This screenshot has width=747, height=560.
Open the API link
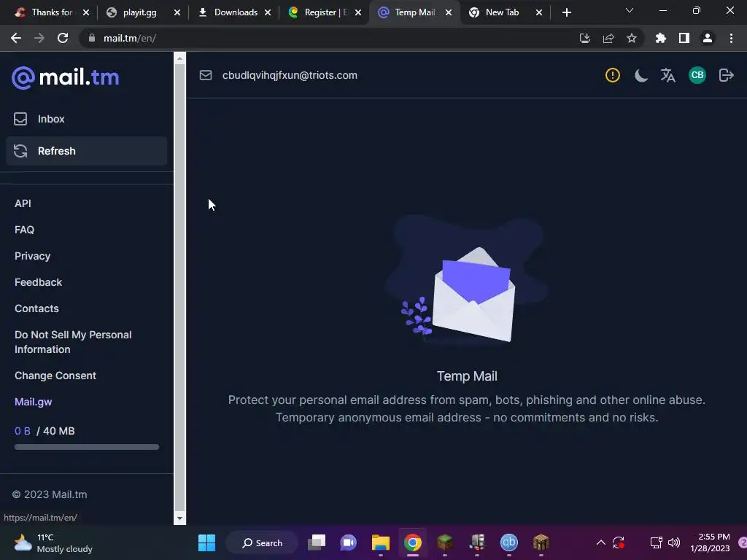[x=23, y=203]
